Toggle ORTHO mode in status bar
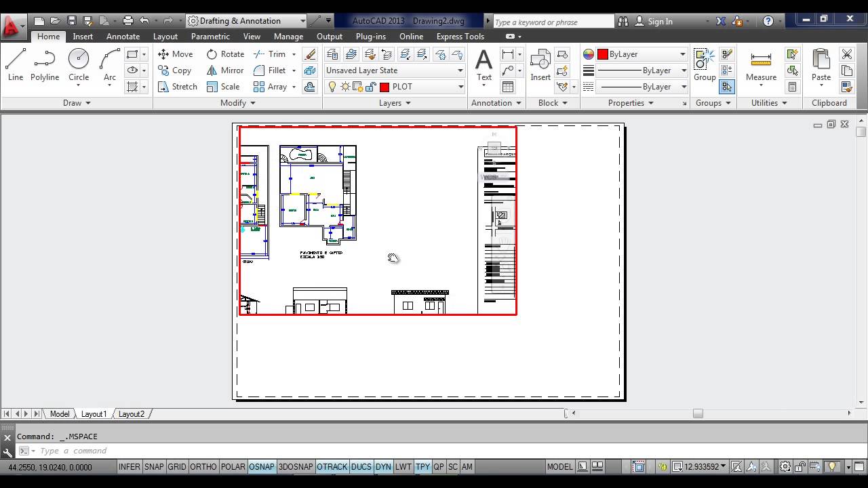Image resolution: width=868 pixels, height=488 pixels. [203, 466]
